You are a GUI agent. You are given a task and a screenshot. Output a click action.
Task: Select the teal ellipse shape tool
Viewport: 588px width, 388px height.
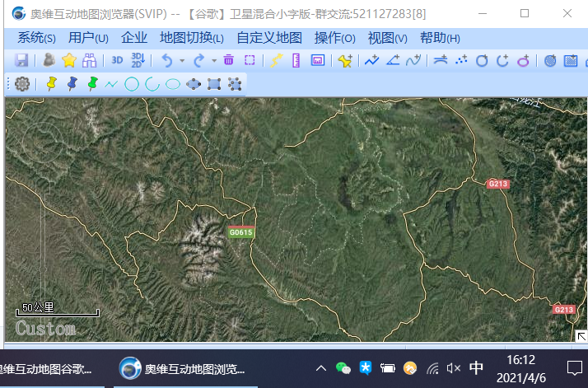tap(173, 84)
